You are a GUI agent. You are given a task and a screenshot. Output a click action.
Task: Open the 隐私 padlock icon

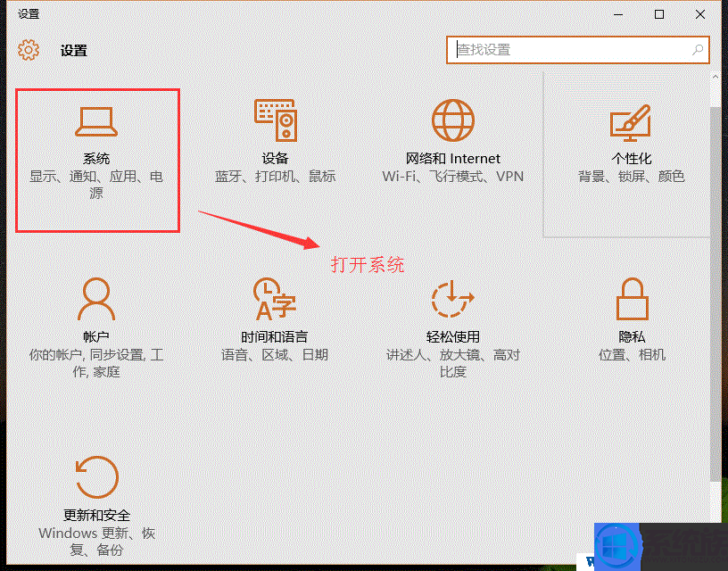click(x=632, y=299)
